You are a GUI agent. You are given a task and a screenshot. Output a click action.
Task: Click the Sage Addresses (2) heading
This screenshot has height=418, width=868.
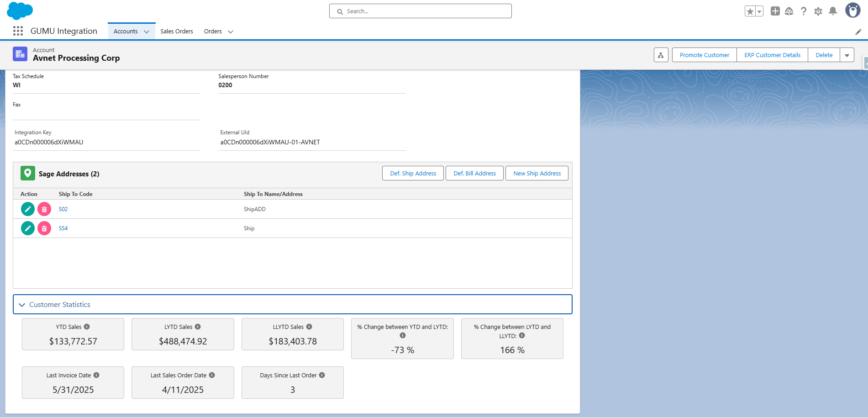click(69, 174)
